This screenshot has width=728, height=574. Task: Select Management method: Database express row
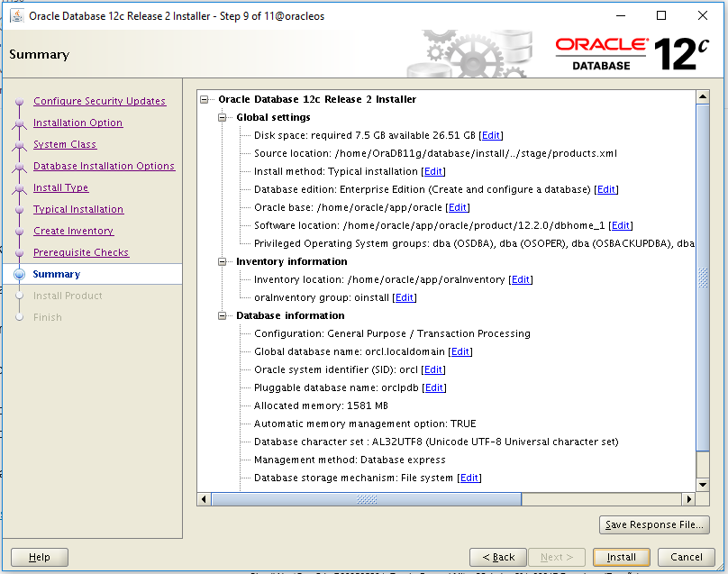(x=350, y=460)
